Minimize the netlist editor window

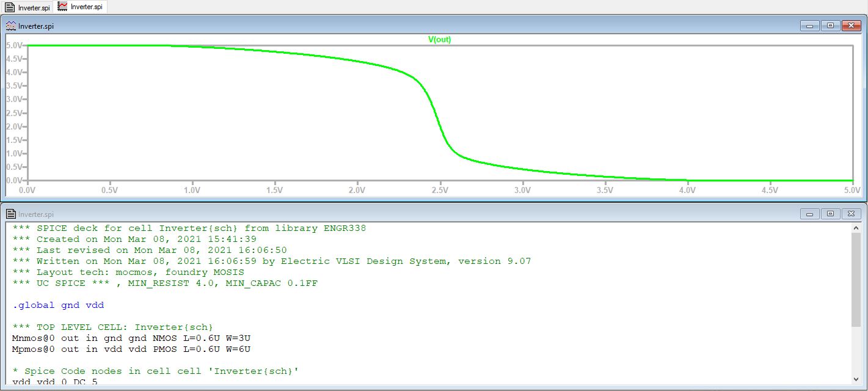(810, 214)
